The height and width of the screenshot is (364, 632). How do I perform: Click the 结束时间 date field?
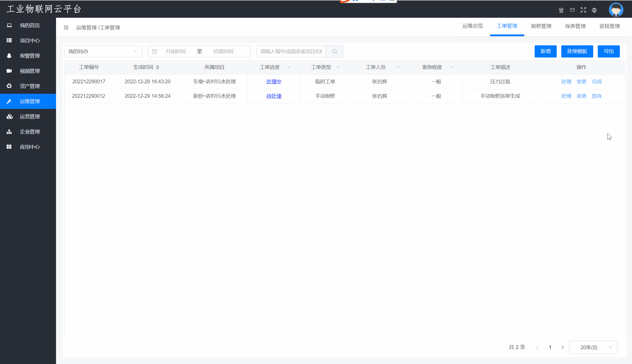pos(223,51)
